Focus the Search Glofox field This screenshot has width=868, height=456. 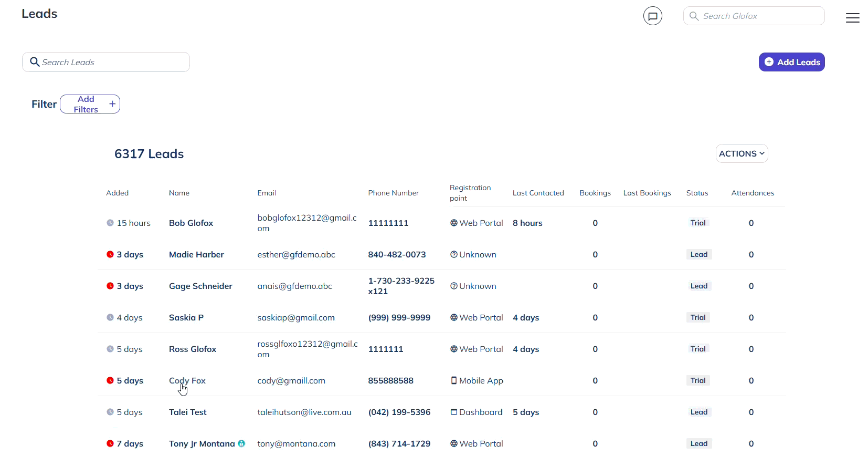[x=754, y=16]
